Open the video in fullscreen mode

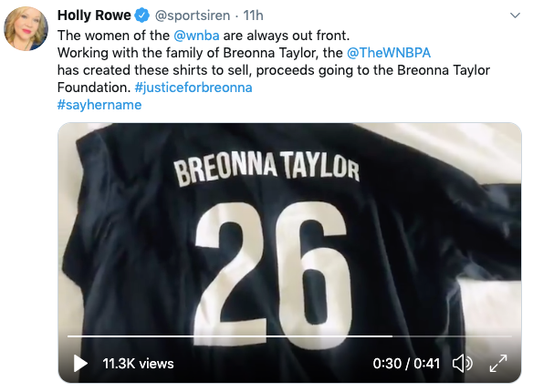click(x=498, y=363)
